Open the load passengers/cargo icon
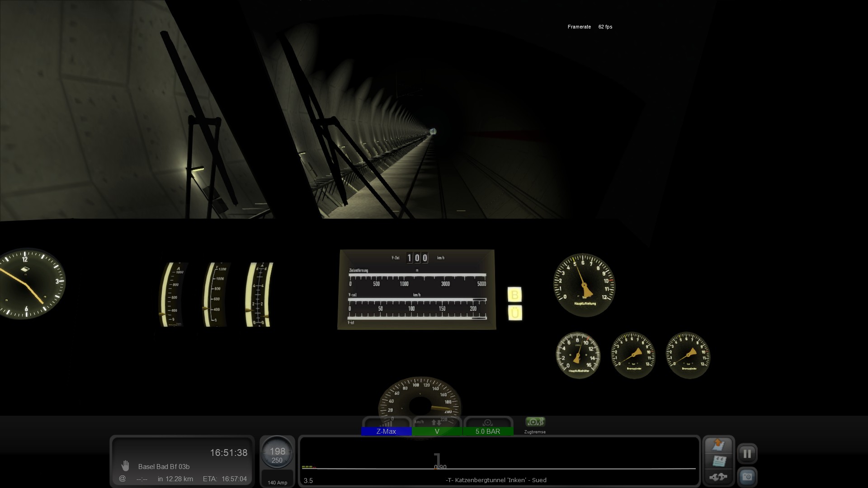Viewport: 868px width, 488px height. pyautogui.click(x=719, y=445)
